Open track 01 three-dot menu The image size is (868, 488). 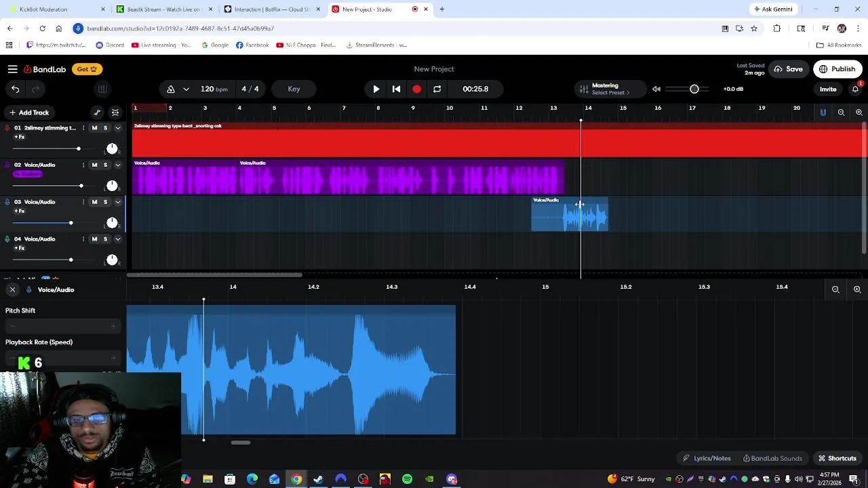tap(83, 128)
